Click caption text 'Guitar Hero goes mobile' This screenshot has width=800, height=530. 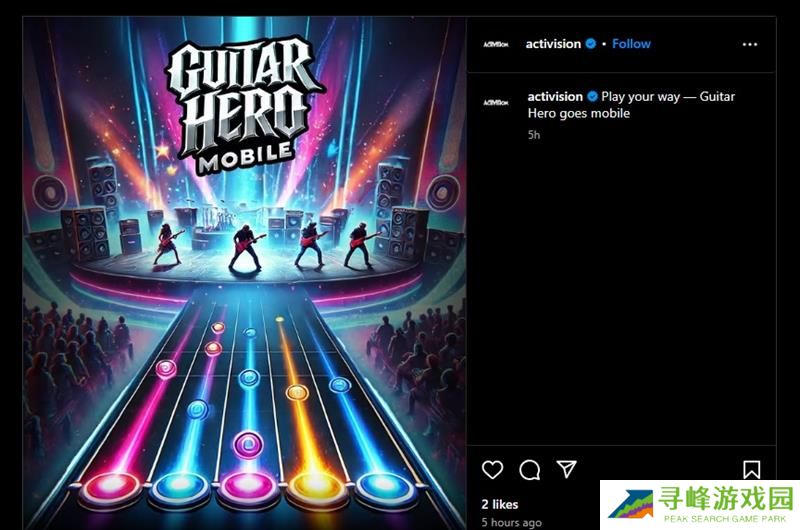[631, 105]
